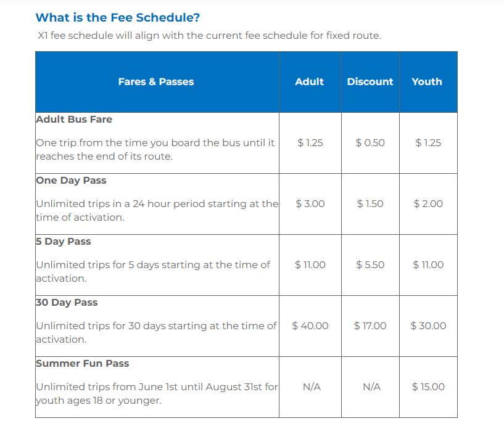The height and width of the screenshot is (429, 504).
Task: Click the Youth column header
Action: (427, 81)
